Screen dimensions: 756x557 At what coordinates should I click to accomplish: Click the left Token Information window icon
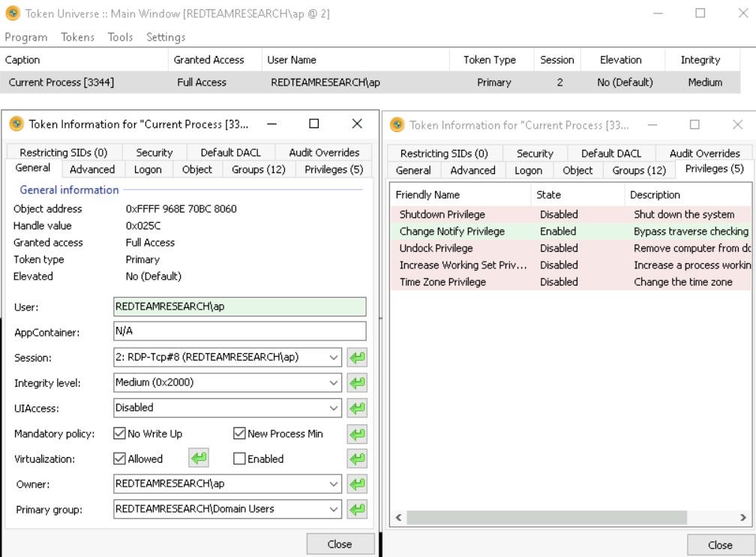pyautogui.click(x=16, y=124)
